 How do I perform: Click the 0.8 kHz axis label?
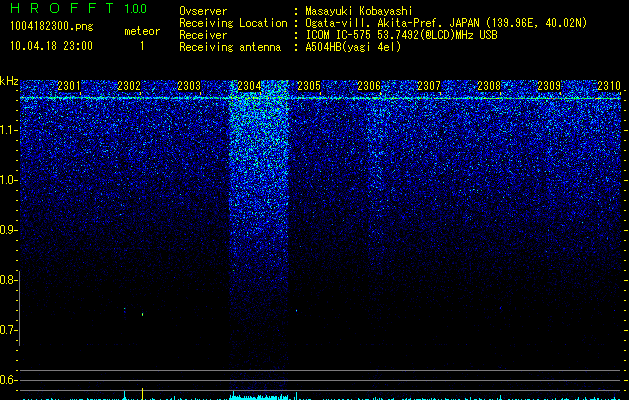[8, 280]
